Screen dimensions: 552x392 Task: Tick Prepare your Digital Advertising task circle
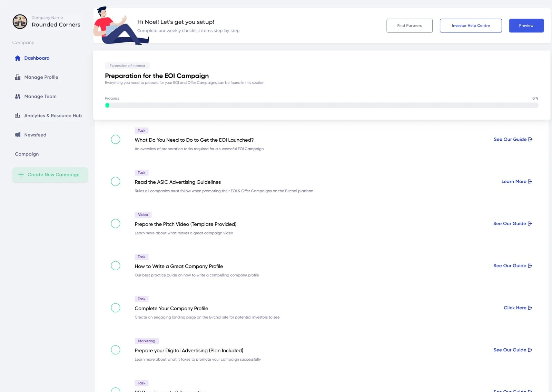(x=116, y=350)
